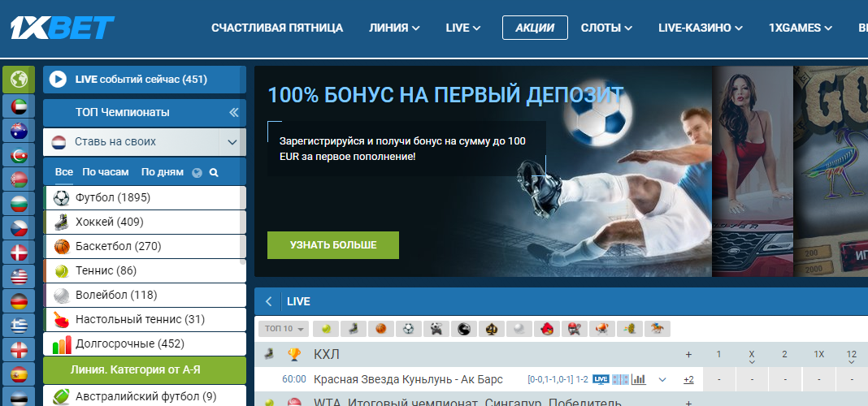Open LIVE событий сейчас (451)

(145, 80)
